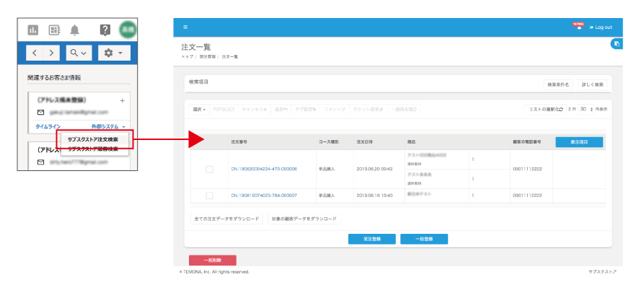Viewport: 644px width, 293px height.
Task: Open the gear settings dropdown
Action: (x=113, y=53)
